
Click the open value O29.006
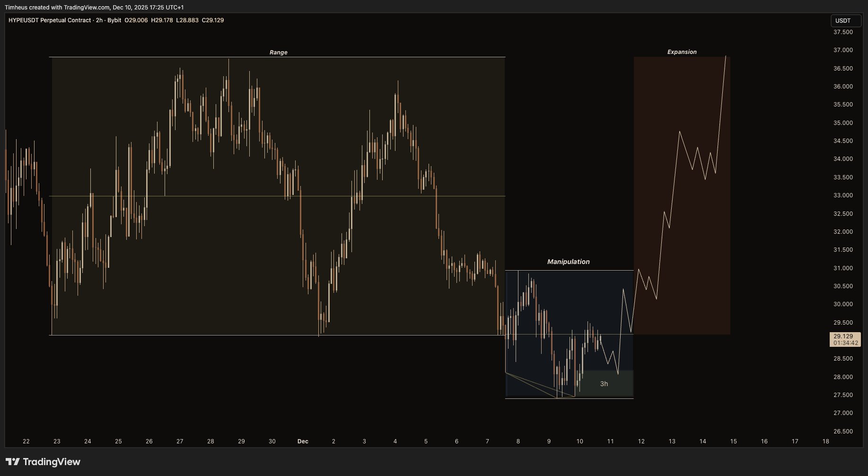tap(136, 20)
